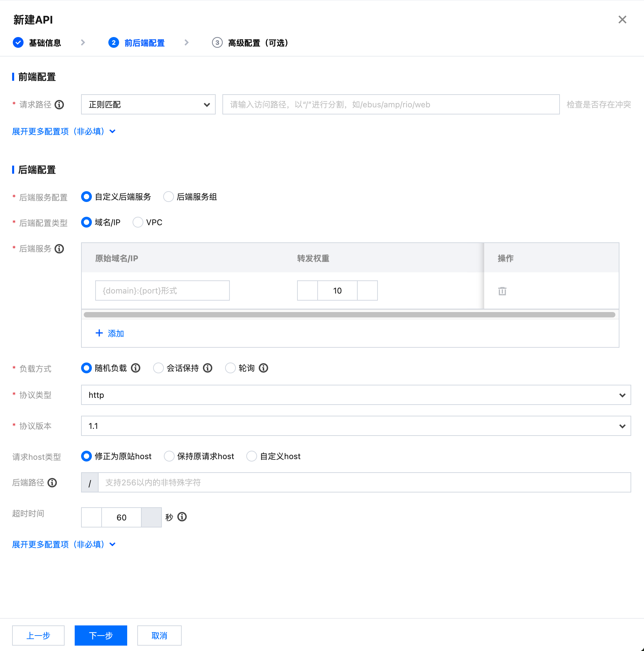Click the 会话保持 info icon

point(208,368)
